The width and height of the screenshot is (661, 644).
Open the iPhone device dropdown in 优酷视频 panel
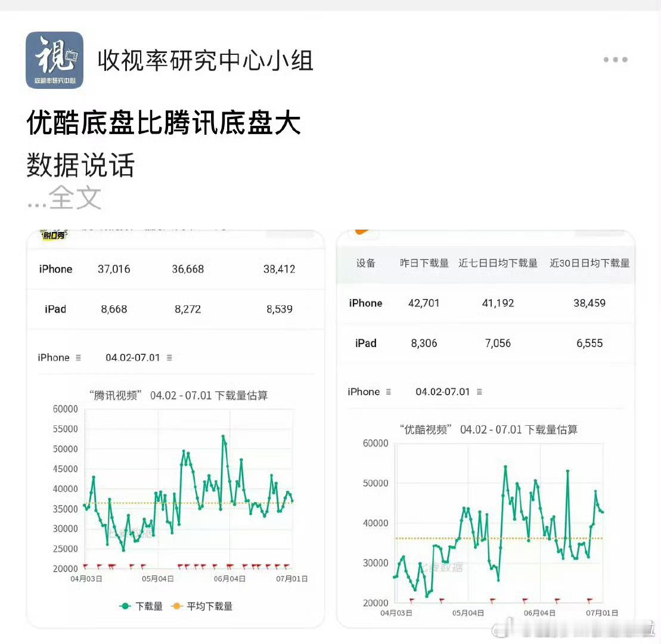click(370, 392)
